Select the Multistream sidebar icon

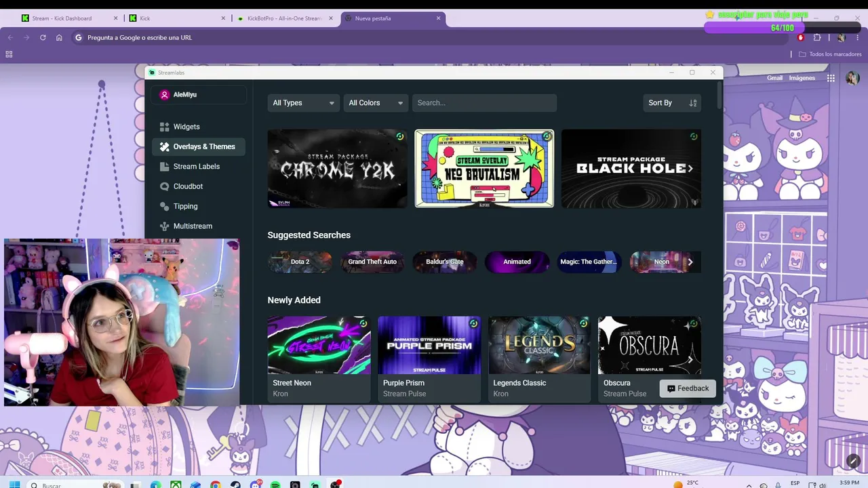tap(164, 226)
